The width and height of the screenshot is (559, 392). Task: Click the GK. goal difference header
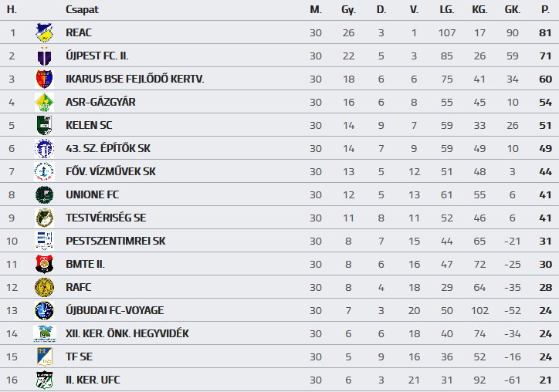coord(512,10)
